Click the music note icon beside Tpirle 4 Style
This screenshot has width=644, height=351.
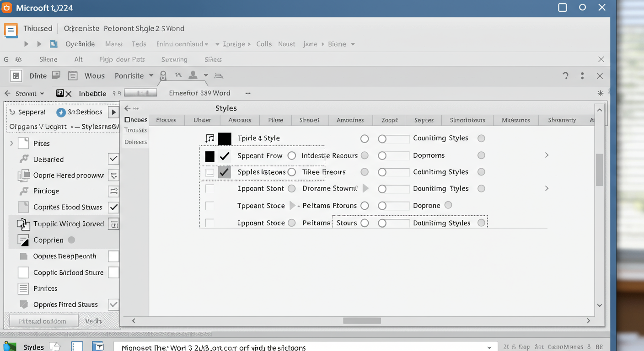(x=209, y=138)
